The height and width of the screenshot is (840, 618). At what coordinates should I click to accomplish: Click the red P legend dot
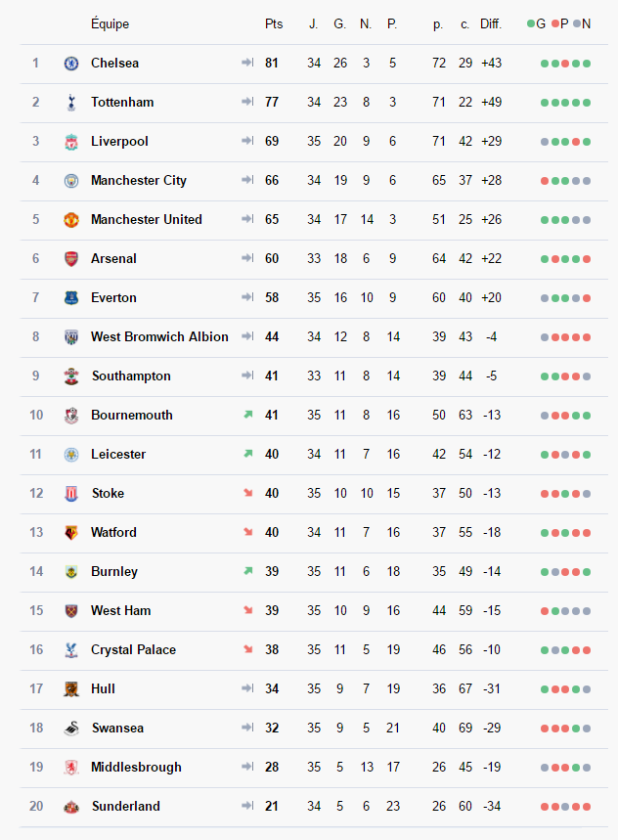tap(555, 23)
